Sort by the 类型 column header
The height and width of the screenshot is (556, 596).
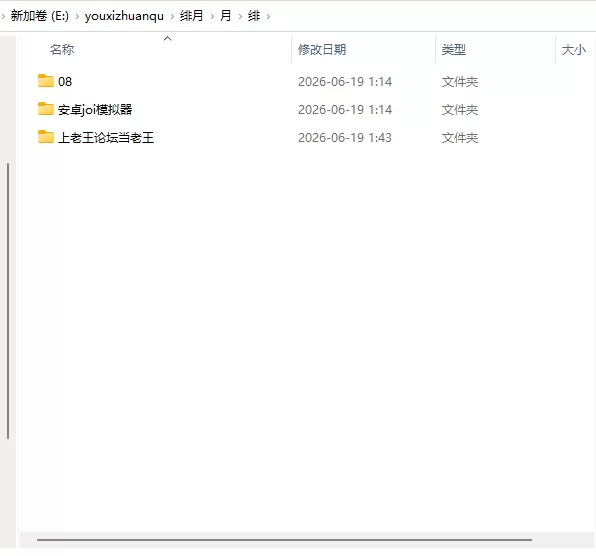click(453, 49)
